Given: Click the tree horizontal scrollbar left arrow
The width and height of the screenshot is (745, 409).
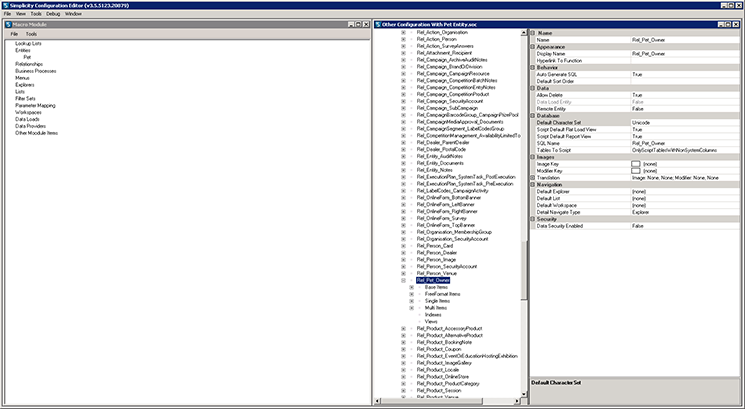Looking at the screenshot, I should 378,401.
